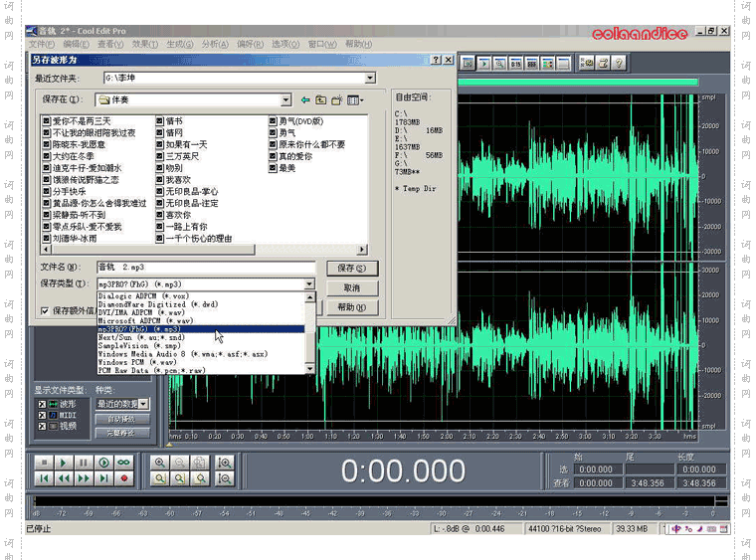Click Zoom to Right Edge of Selection icon
This screenshot has width=756, height=560.
tap(200, 478)
